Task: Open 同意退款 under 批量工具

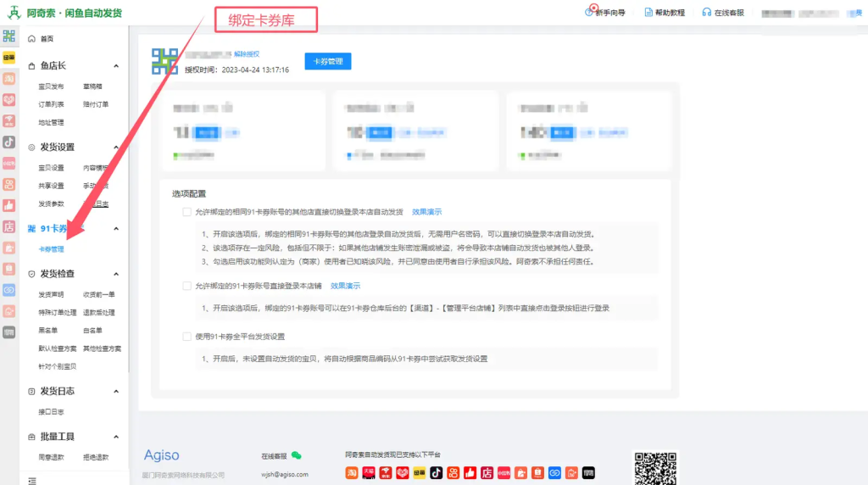Action: [51, 457]
